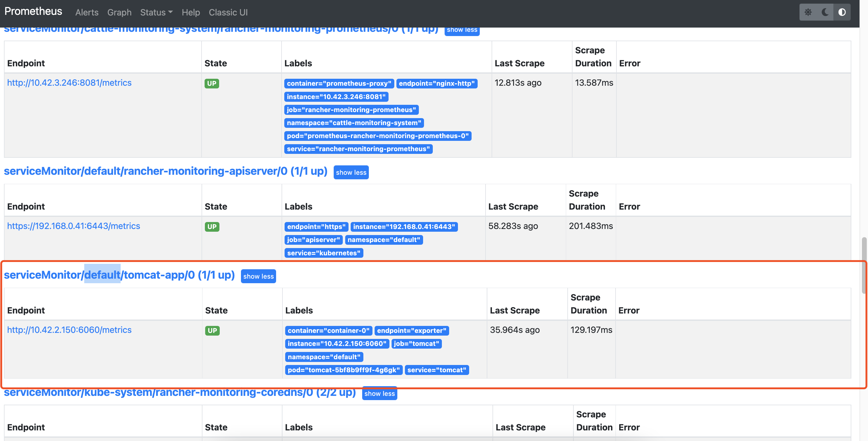
Task: Click the serviceMonitor/default/tomcat-app/0 heading link
Action: point(119,275)
